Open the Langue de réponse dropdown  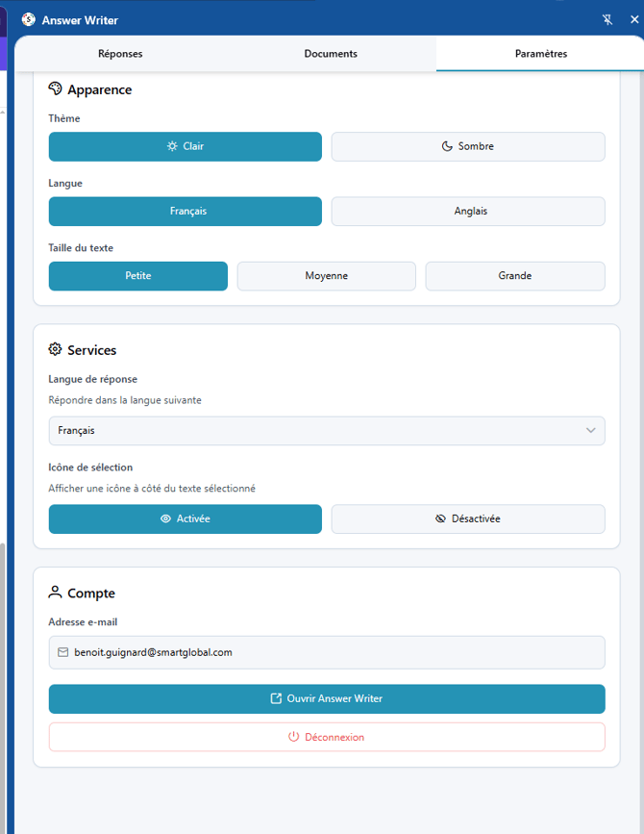(x=327, y=431)
